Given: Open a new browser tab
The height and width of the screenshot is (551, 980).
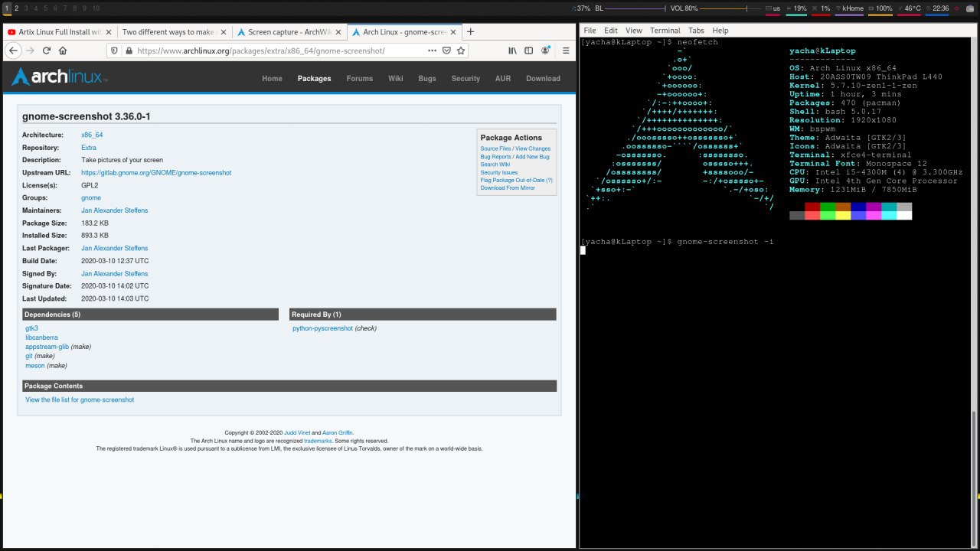Looking at the screenshot, I should tap(470, 31).
